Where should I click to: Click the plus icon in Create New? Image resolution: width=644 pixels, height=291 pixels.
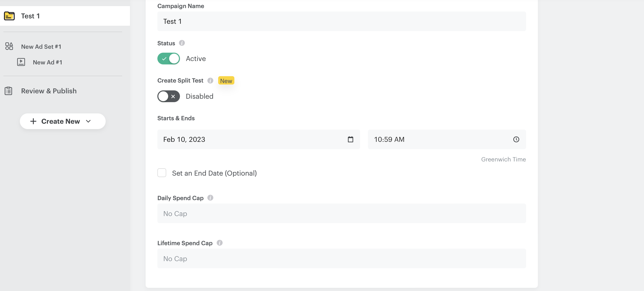[x=33, y=121]
